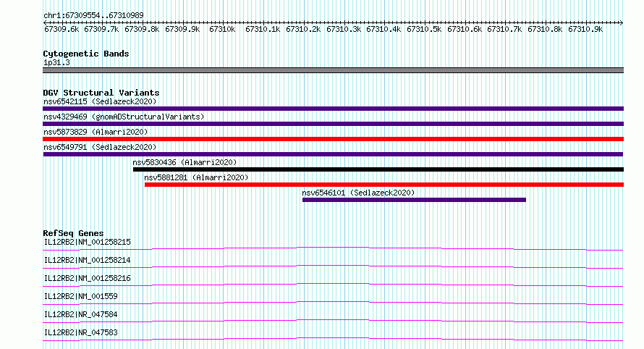
Task: Select the magenta intron line of NR_047583
Action: coord(333,339)
